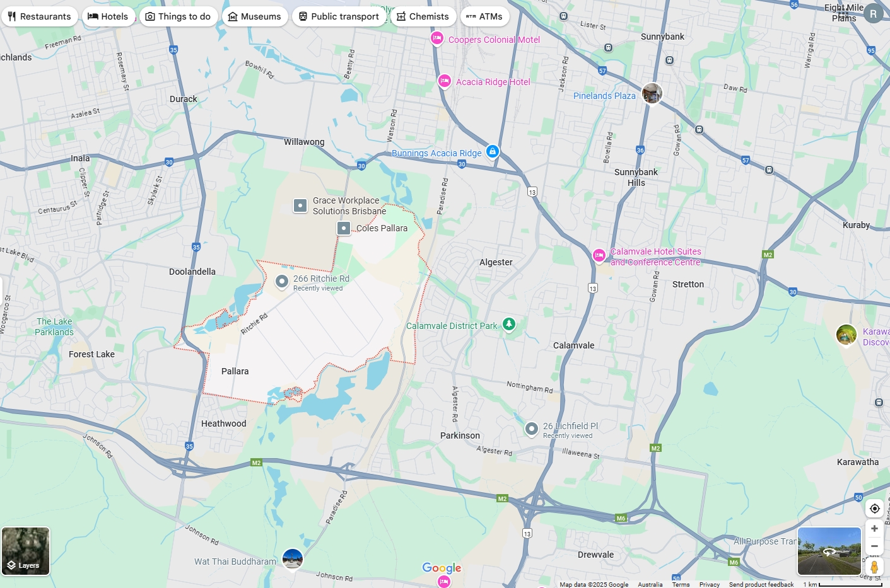Click Bunnings Acacia Ridge shopping pin
The width and height of the screenshot is (890, 588).
(493, 152)
